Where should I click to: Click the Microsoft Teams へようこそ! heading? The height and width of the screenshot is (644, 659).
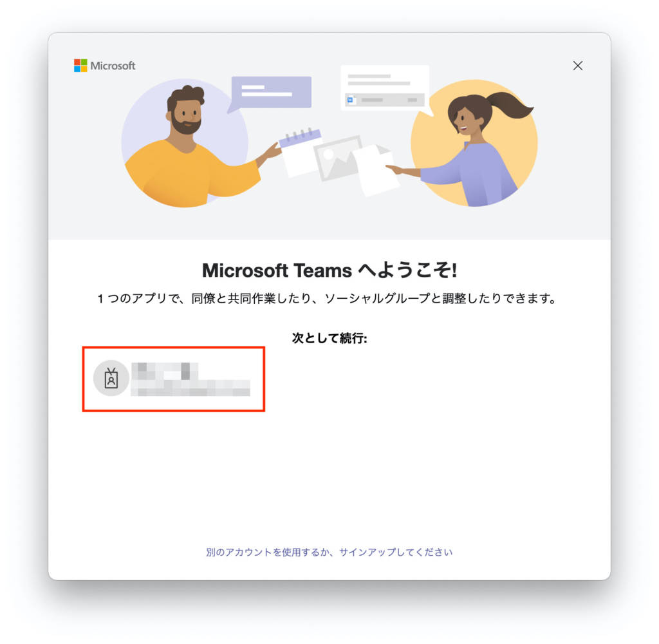[329, 270]
